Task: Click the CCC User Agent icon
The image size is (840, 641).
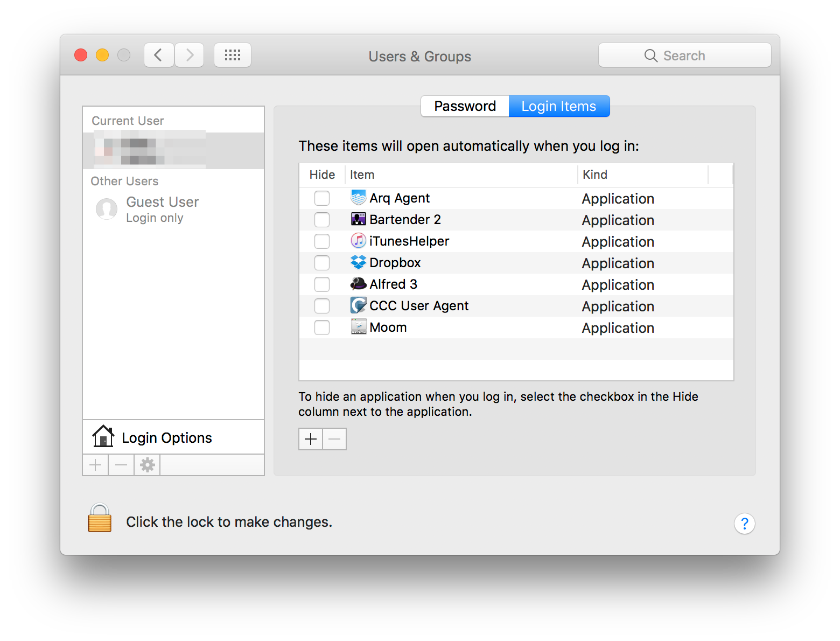Action: coord(358,305)
